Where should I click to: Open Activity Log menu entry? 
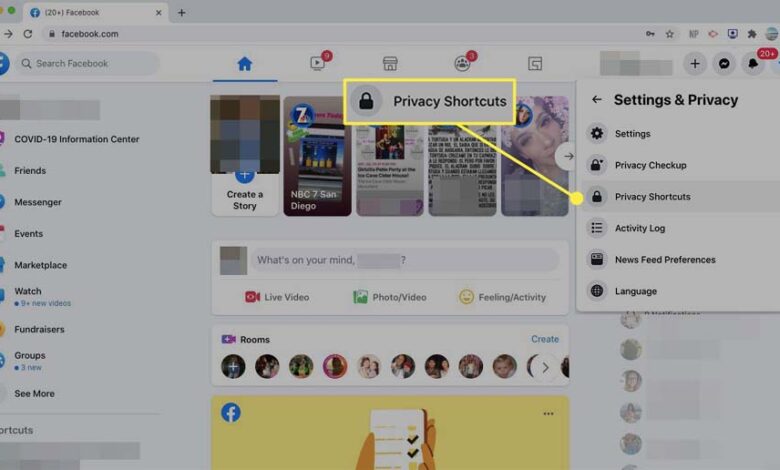pyautogui.click(x=639, y=228)
